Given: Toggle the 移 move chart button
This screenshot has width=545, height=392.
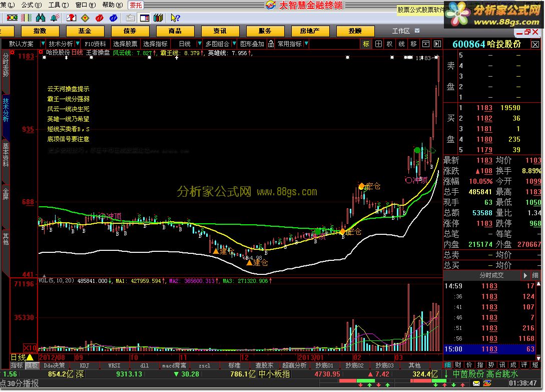Looking at the screenshot, I should (413, 44).
